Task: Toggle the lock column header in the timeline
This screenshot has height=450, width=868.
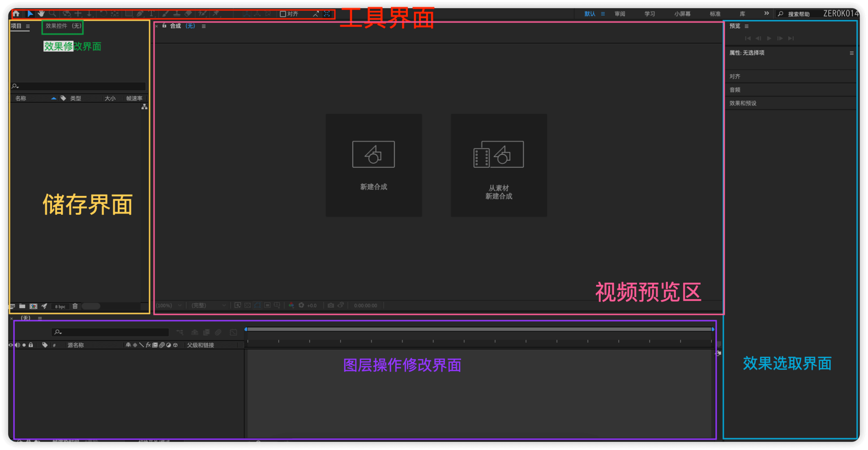Action: point(31,344)
